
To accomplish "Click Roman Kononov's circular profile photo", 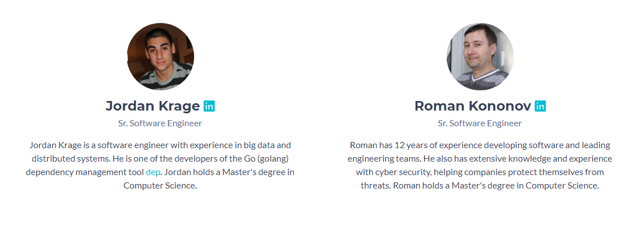I will 480,56.
